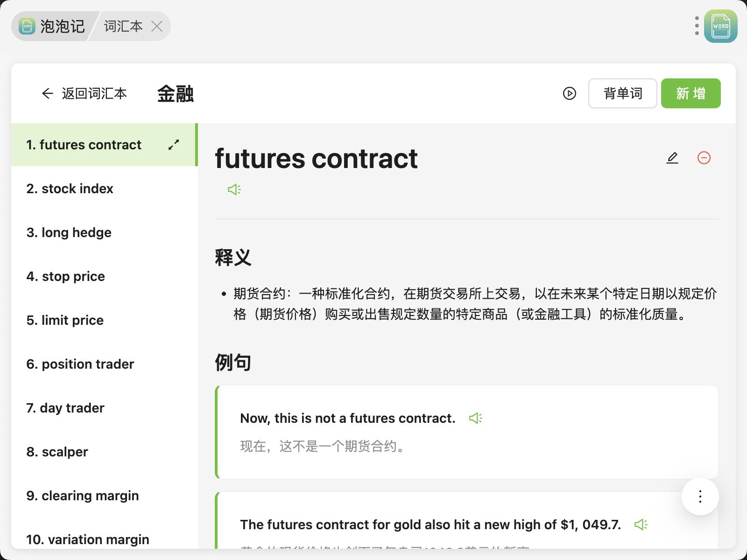Screen dimensions: 747x560
Task: Expand the futures contract entry
Action: (174, 145)
